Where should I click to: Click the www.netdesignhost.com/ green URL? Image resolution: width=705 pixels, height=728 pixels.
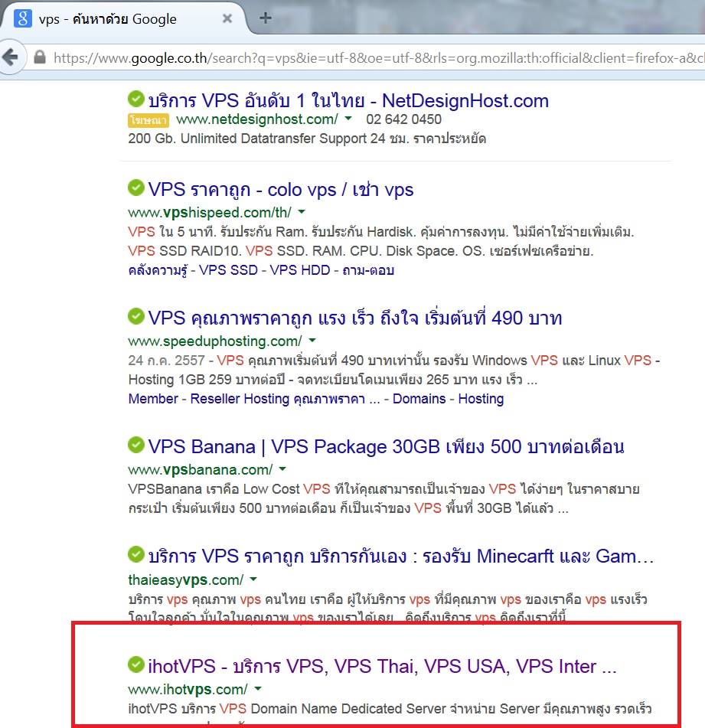click(257, 119)
